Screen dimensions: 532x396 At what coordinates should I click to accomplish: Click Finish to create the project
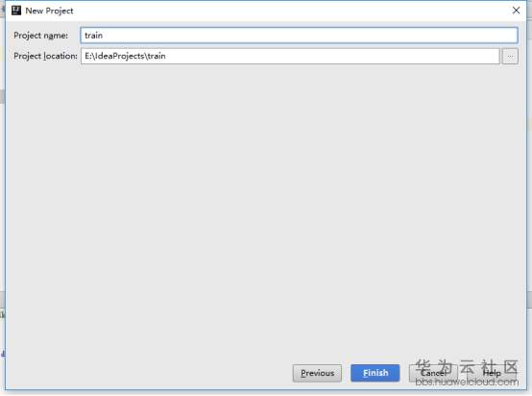[375, 373]
